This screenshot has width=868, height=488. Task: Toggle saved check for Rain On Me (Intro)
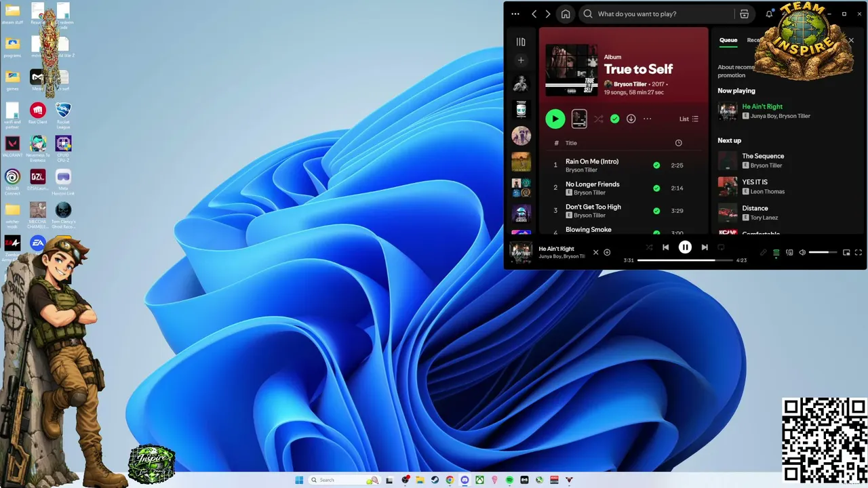click(656, 165)
